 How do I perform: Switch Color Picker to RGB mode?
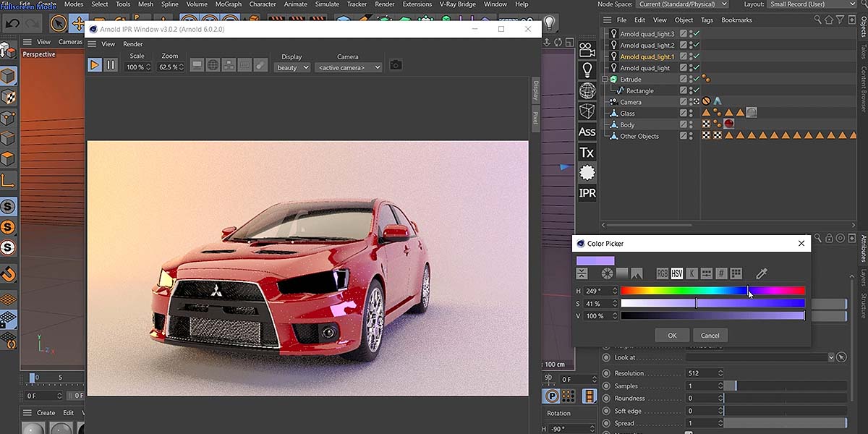click(662, 273)
